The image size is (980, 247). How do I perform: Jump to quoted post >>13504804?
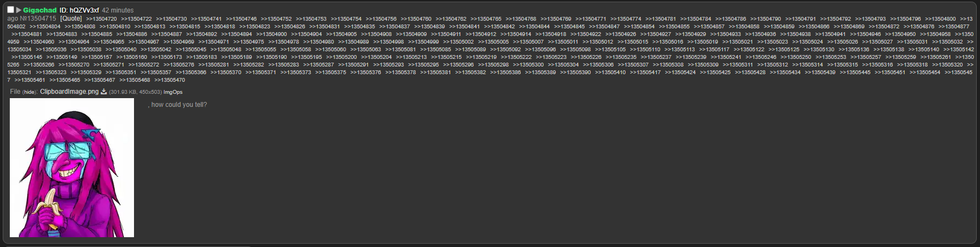(45, 27)
